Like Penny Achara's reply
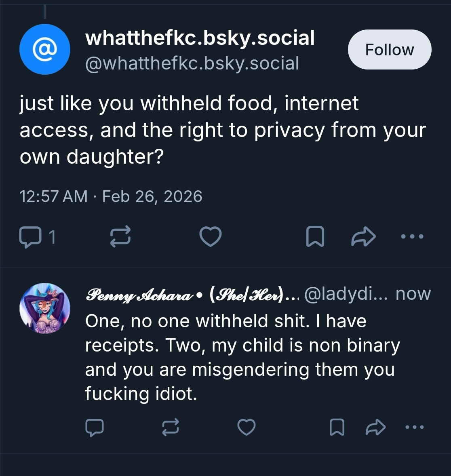The image size is (451, 476). [x=246, y=428]
